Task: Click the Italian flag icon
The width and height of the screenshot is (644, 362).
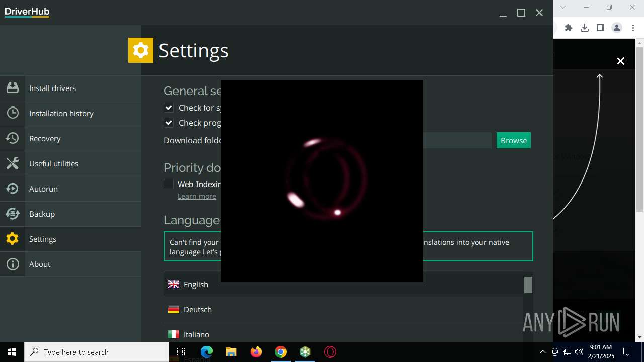Action: [x=174, y=334]
